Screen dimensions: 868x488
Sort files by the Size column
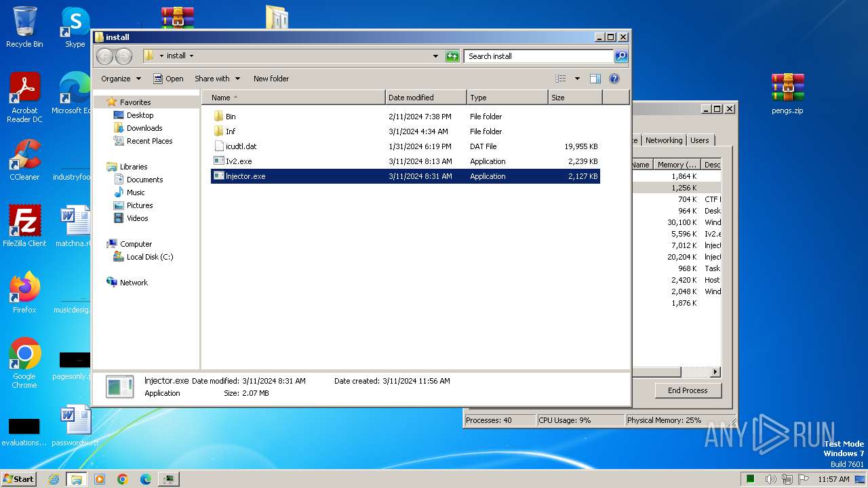(x=575, y=98)
